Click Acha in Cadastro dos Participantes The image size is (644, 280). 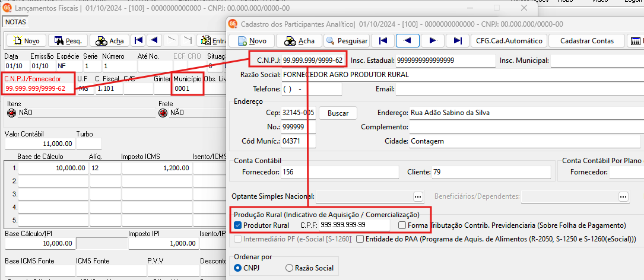tap(299, 41)
